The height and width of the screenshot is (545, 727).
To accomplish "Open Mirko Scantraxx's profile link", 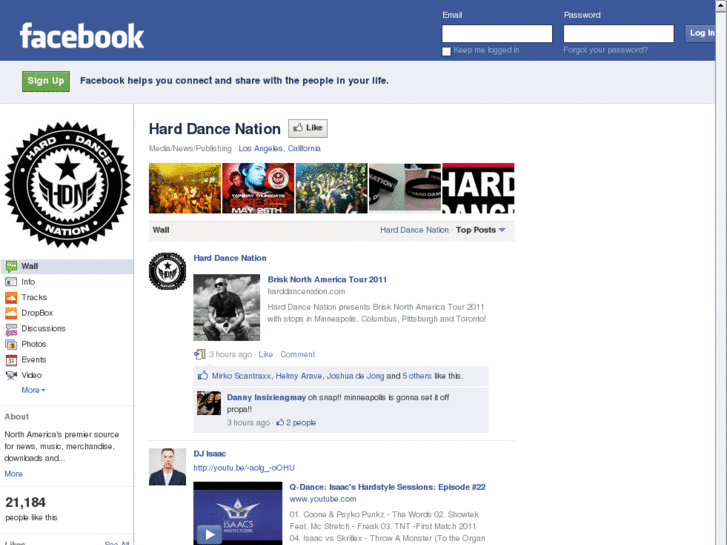I will tap(241, 376).
